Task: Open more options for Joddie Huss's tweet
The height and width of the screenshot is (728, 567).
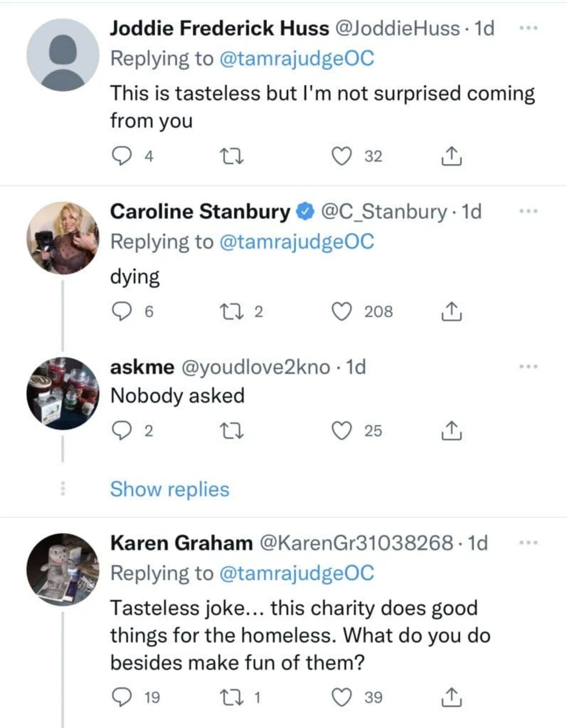Action: [528, 28]
